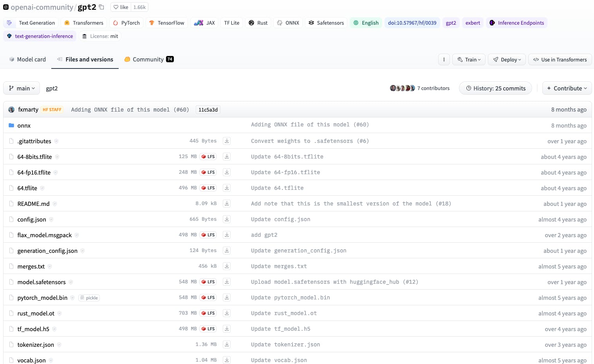Click the LFS badge on model.safetensors

point(208,282)
